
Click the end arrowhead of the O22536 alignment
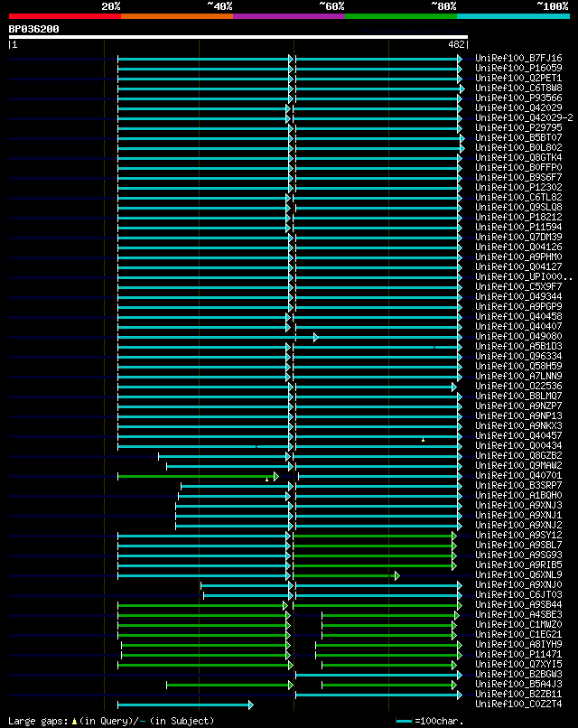pos(454,387)
